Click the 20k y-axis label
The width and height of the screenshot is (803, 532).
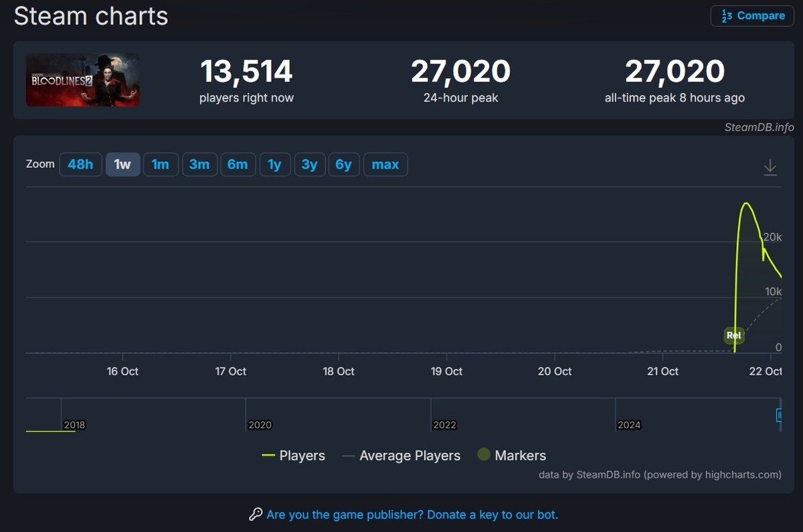773,237
